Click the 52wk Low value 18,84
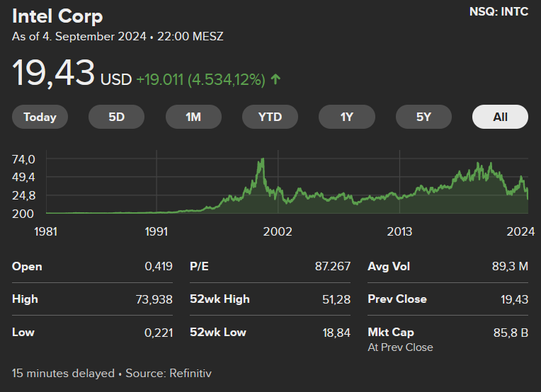The image size is (541, 392). coord(336,333)
